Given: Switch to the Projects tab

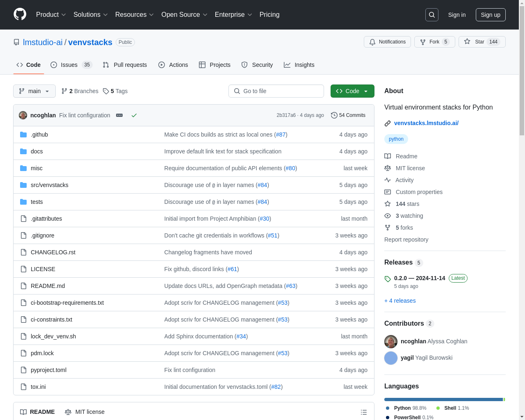Looking at the screenshot, I should pyautogui.click(x=215, y=65).
